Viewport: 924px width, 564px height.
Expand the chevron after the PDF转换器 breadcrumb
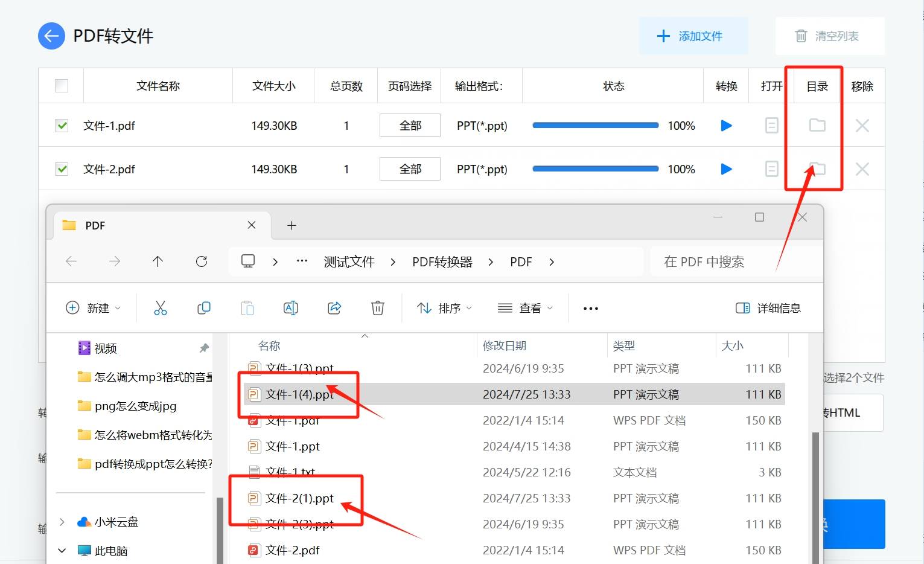point(491,262)
